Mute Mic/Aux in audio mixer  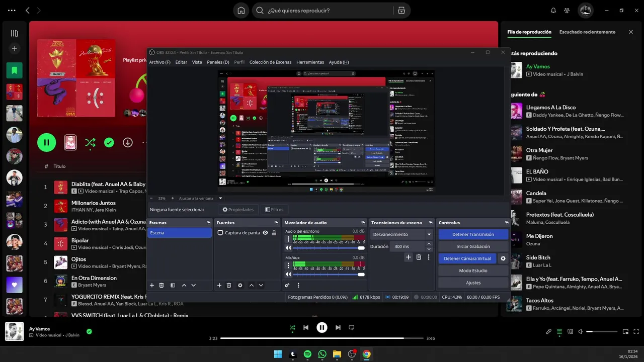(288, 275)
